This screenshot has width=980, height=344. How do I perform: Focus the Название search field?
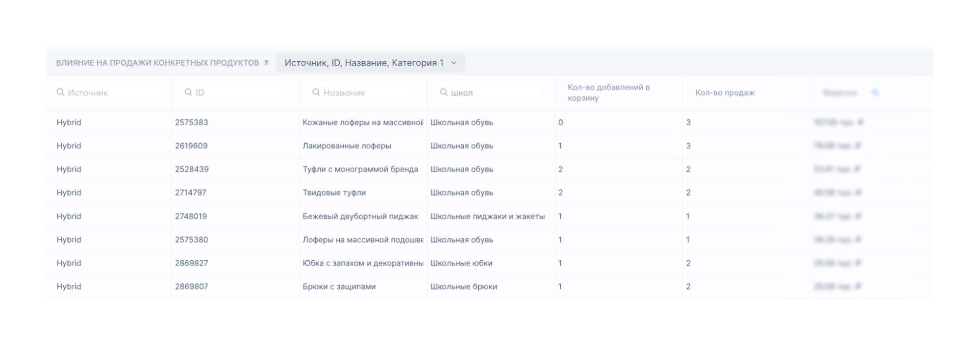click(365, 93)
